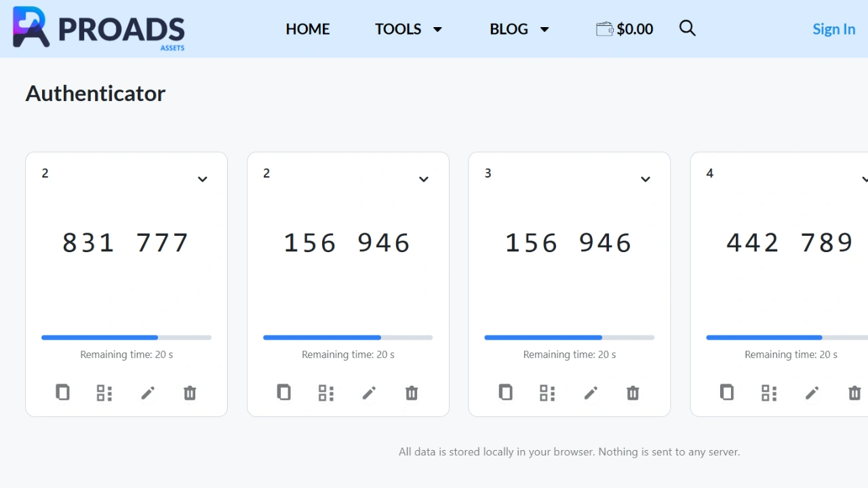Click trash icon on card labeled 3

tap(633, 393)
